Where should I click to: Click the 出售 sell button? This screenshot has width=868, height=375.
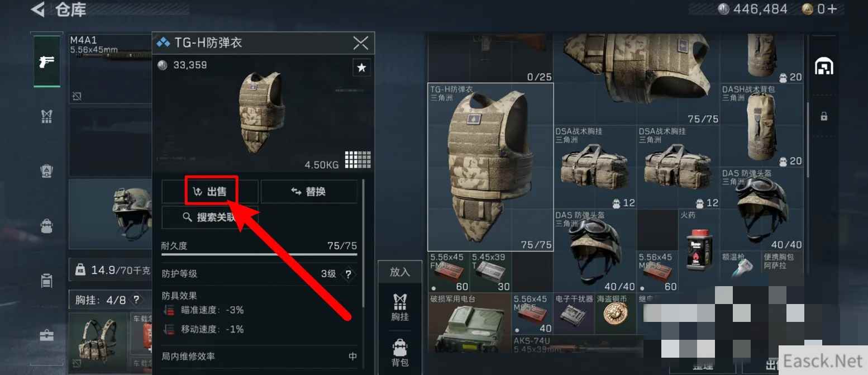(x=210, y=192)
